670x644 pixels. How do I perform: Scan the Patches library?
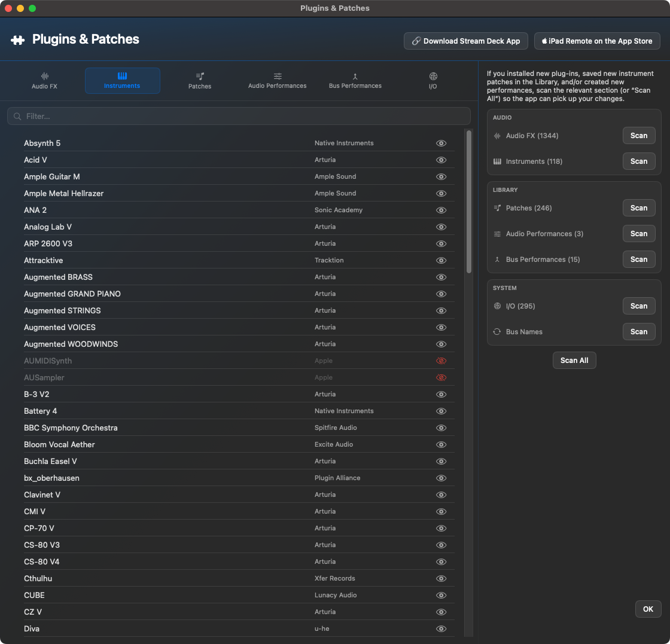[x=639, y=208]
